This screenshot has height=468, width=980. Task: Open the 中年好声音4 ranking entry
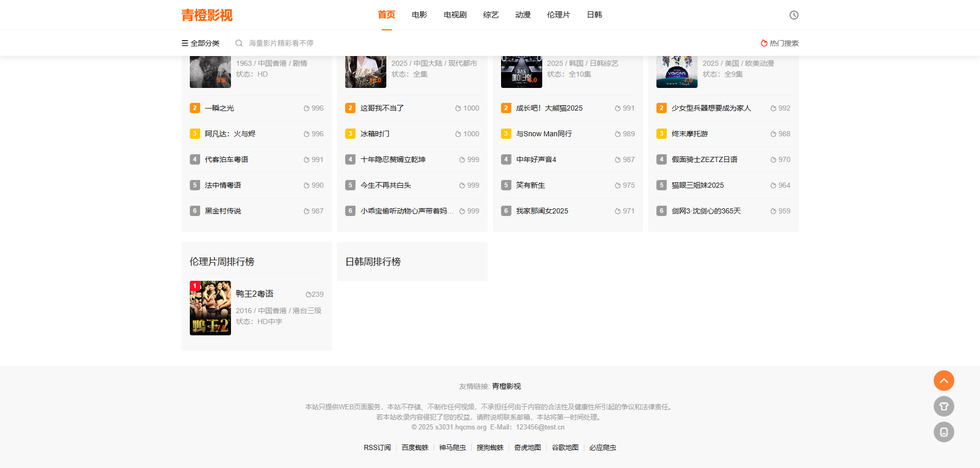pyautogui.click(x=536, y=159)
